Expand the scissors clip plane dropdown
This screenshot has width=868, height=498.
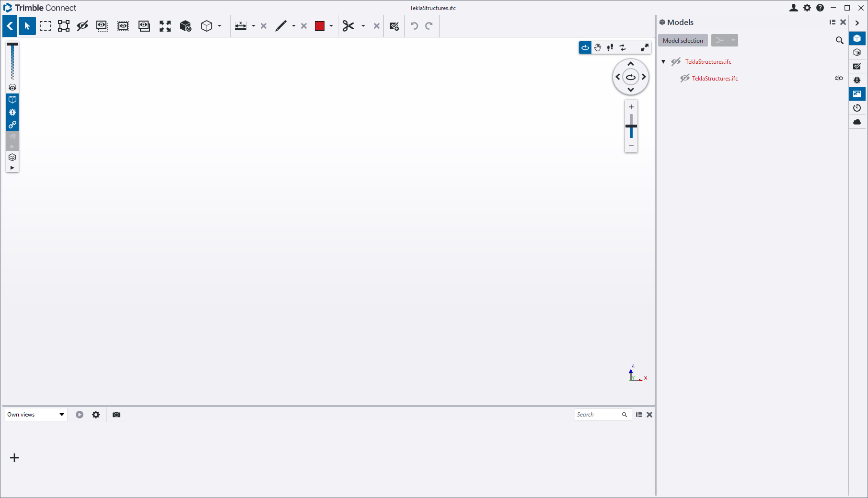pyautogui.click(x=363, y=26)
